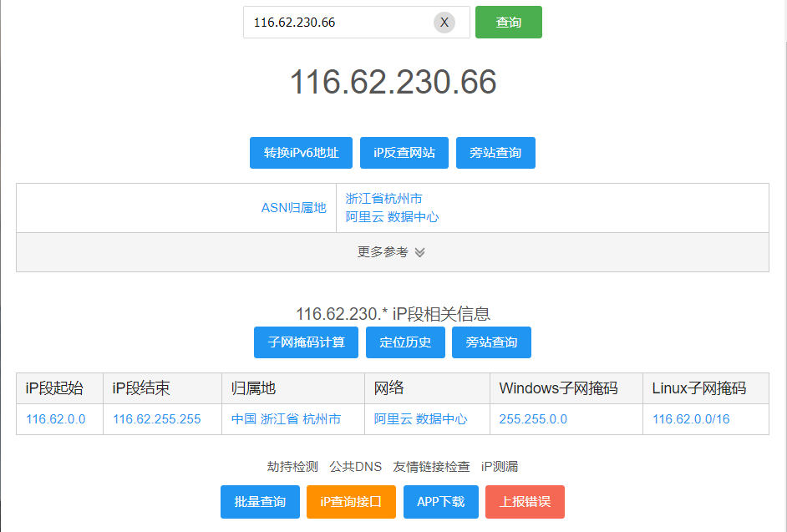The width and height of the screenshot is (787, 532).
Task: Click the red 上报错误 report button
Action: (x=525, y=502)
